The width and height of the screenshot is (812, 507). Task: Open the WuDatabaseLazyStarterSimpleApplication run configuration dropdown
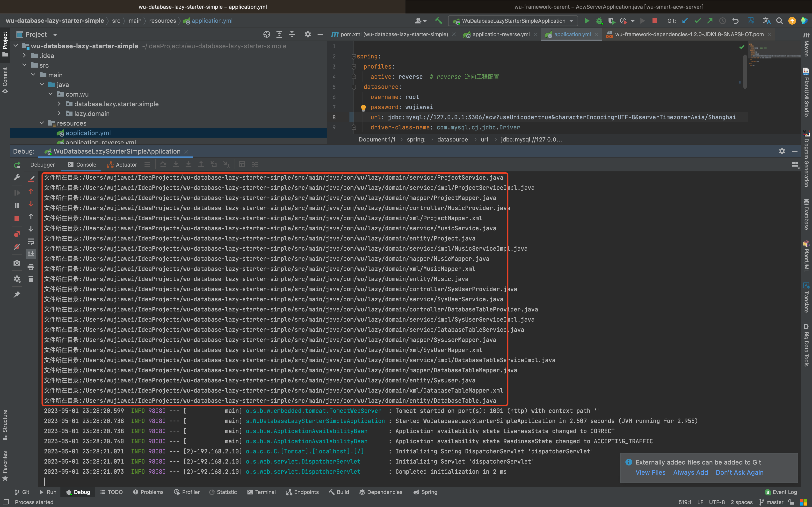pyautogui.click(x=513, y=21)
